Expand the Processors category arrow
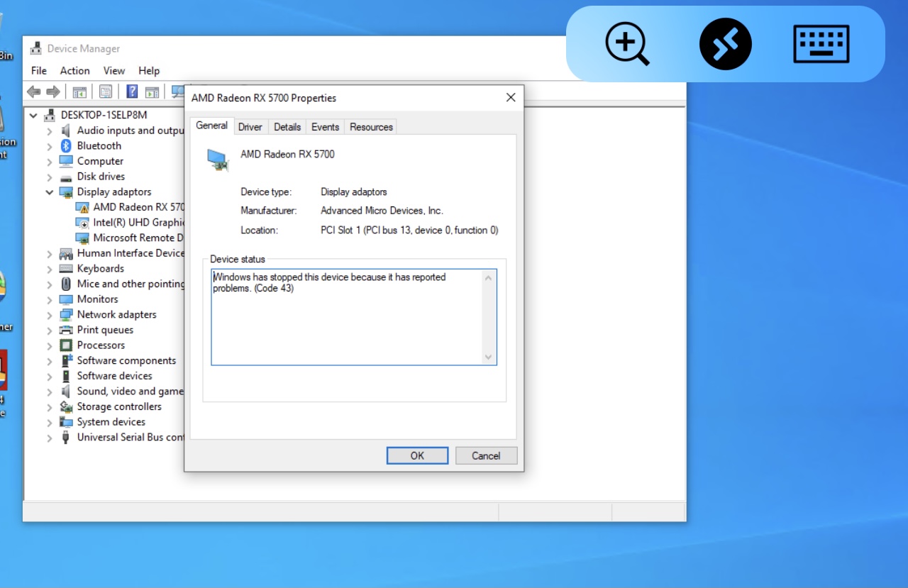Screen dimensions: 908x588 (49, 345)
